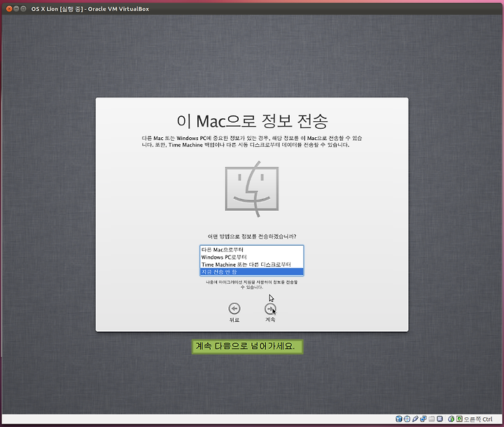Minimize the VirtualBox window
504x427 pixels.
pos(16,8)
